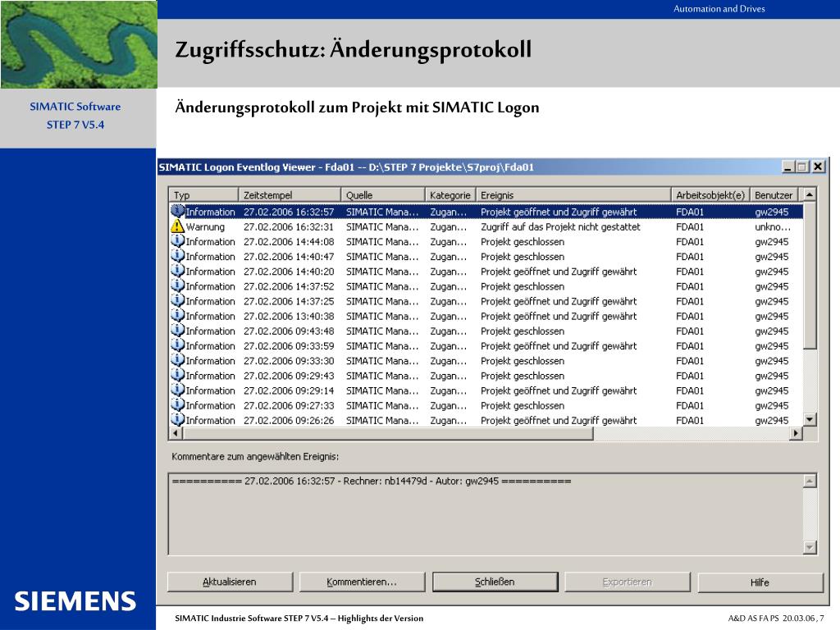Open the Kommentieren... dialog

coord(362,582)
